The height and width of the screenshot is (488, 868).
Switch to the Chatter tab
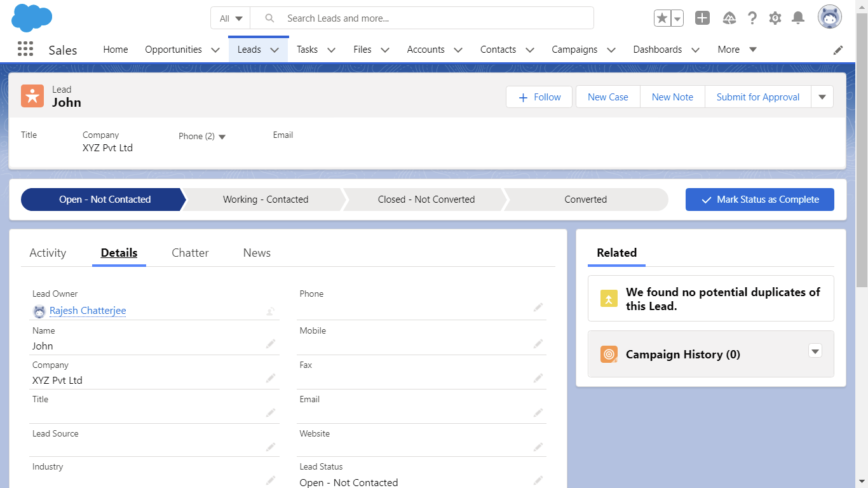(189, 252)
